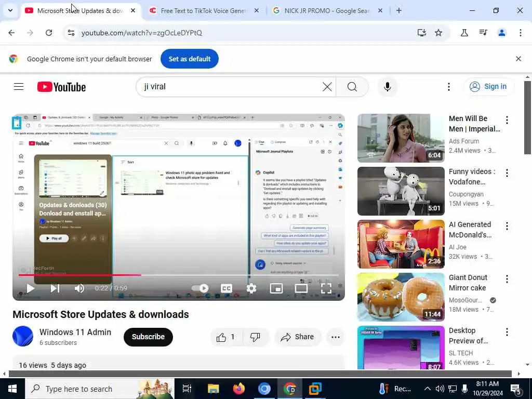532x399 pixels.
Task: Switch to the Free Text to TikTok Voice tab
Action: pyautogui.click(x=204, y=10)
